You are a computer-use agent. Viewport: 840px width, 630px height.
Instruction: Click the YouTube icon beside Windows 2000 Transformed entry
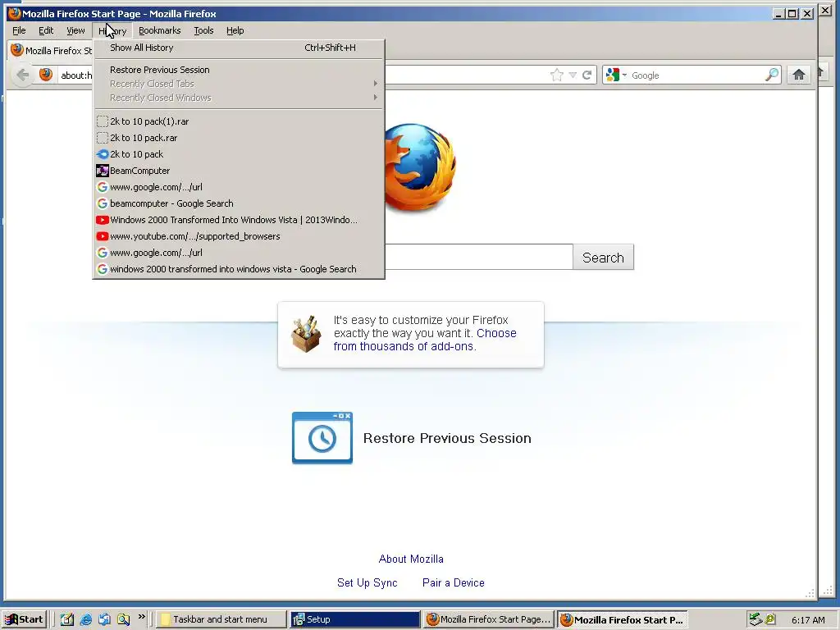[102, 220]
